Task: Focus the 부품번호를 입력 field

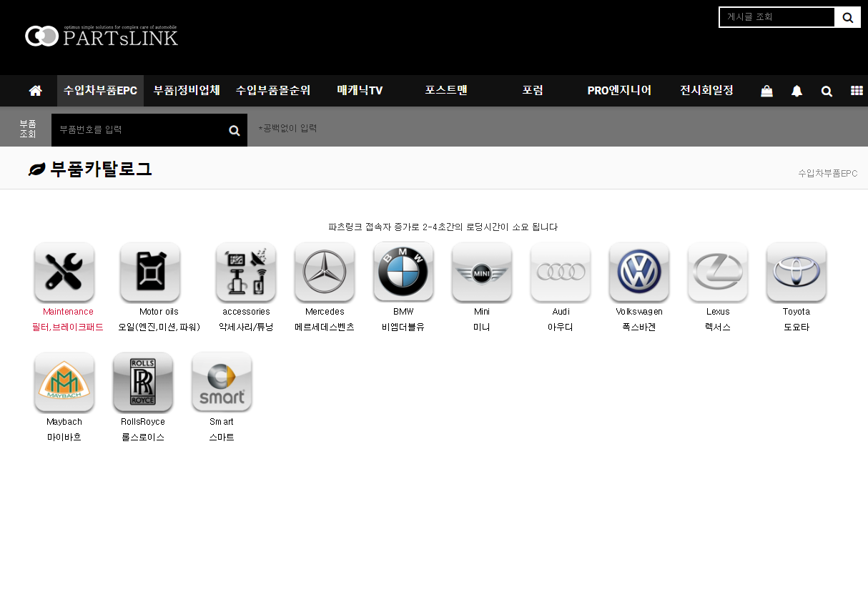Action: pyautogui.click(x=138, y=130)
